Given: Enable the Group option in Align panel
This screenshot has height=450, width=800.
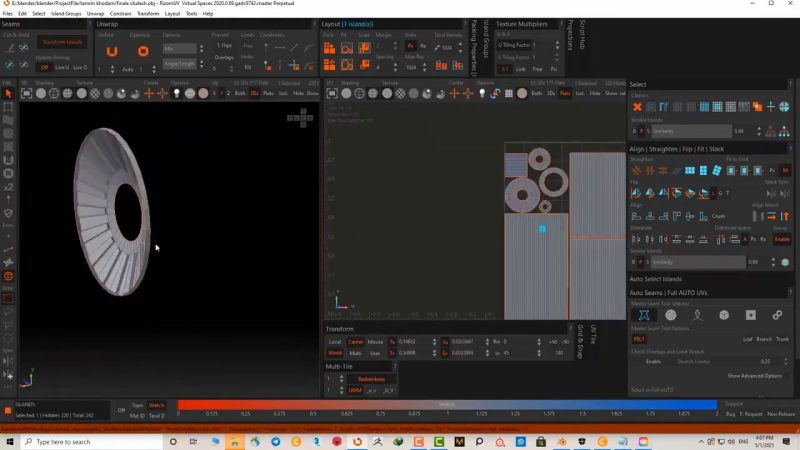Looking at the screenshot, I should [782, 239].
